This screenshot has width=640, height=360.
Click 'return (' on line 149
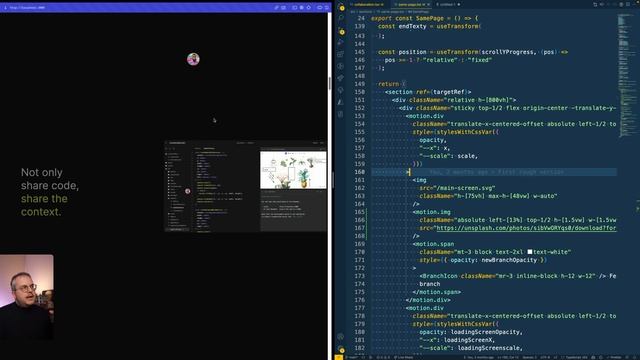[x=392, y=84]
